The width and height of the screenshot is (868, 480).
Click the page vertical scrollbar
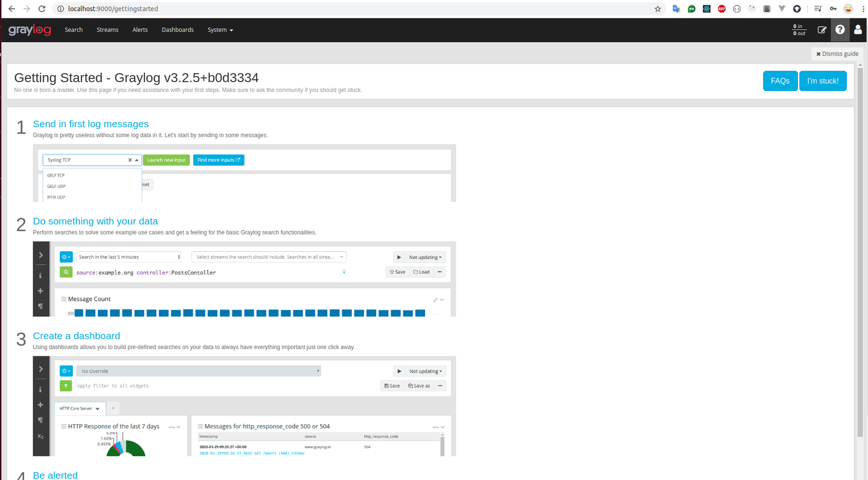tap(860, 252)
